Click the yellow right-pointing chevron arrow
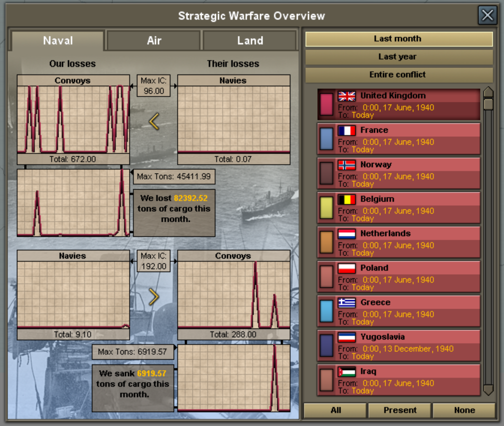504x426 pixels. point(154,297)
